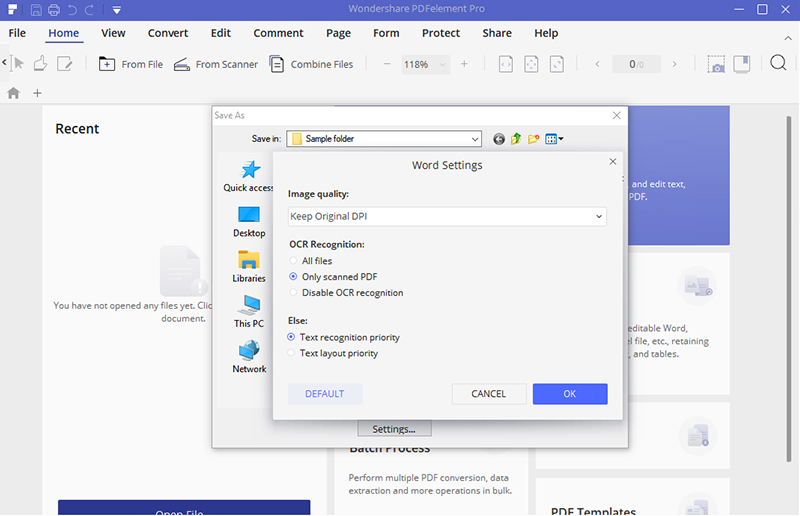This screenshot has width=800, height=516.
Task: Click the CANCEL button in Word Settings
Action: (x=489, y=394)
